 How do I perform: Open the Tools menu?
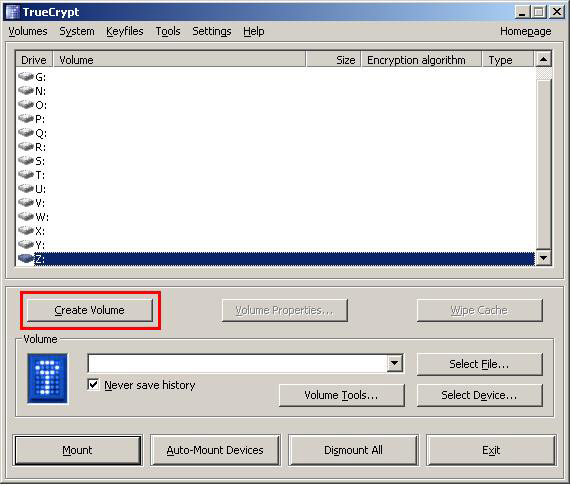[x=168, y=32]
